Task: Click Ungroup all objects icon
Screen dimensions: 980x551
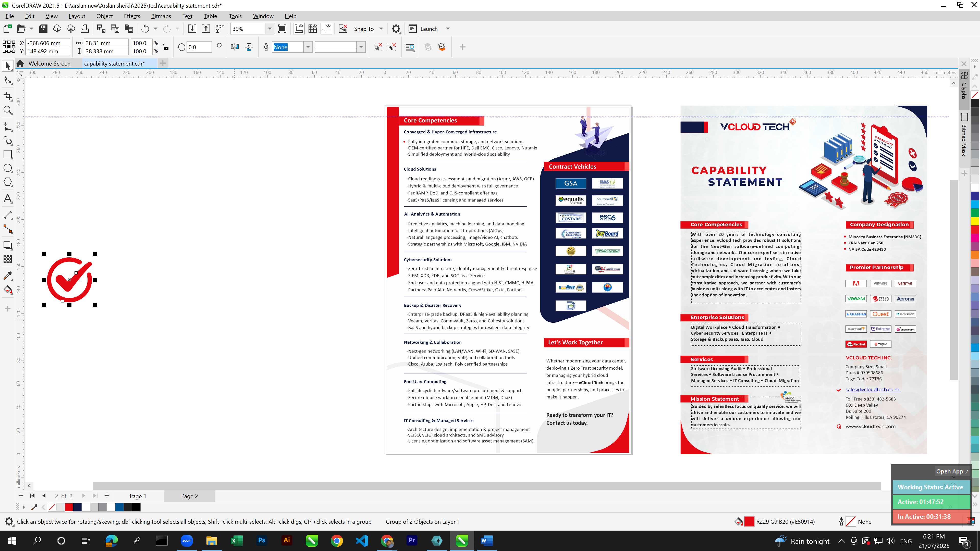Action: [391, 47]
